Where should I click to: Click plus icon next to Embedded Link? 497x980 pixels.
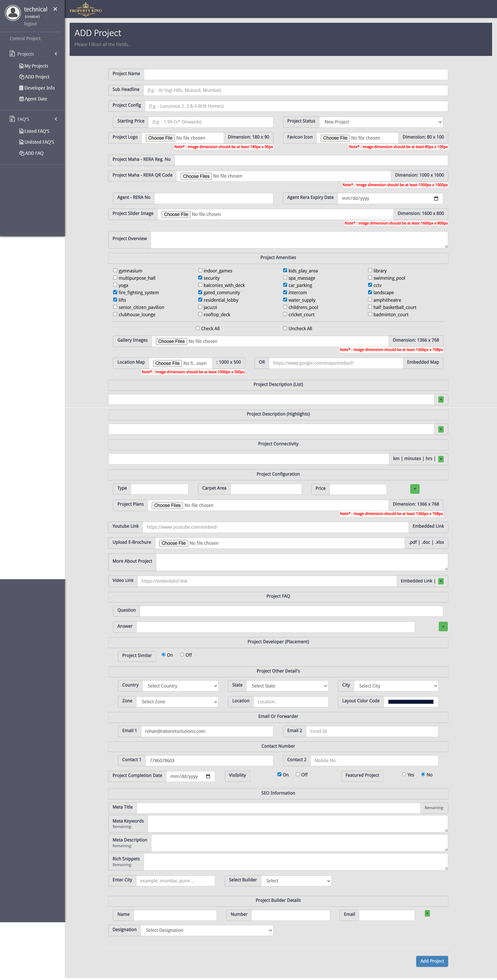tap(441, 581)
